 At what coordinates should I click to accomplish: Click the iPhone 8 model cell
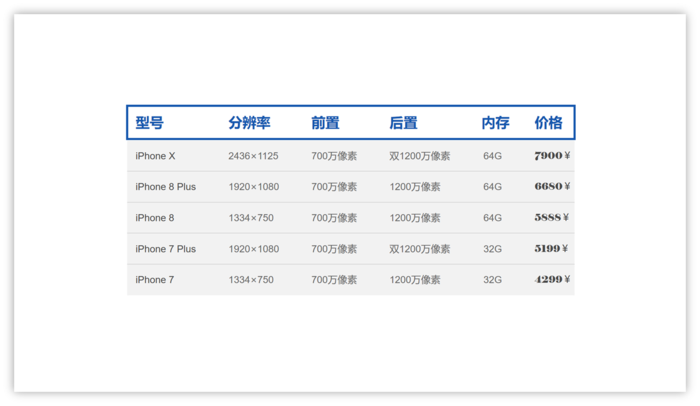tap(154, 218)
